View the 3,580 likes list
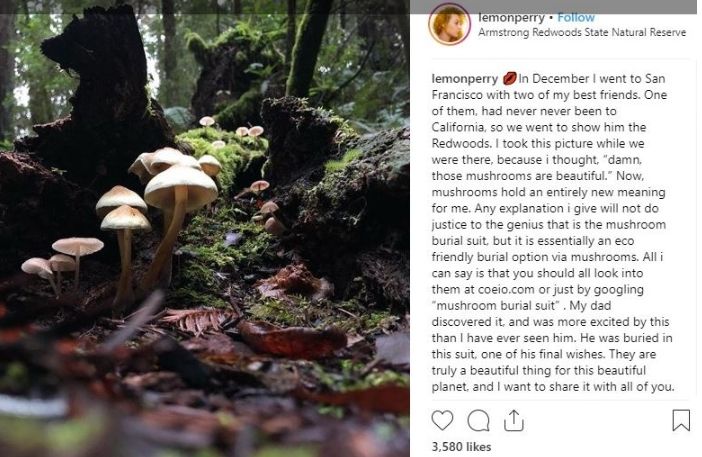Image resolution: width=702 pixels, height=457 pixels. tap(460, 447)
